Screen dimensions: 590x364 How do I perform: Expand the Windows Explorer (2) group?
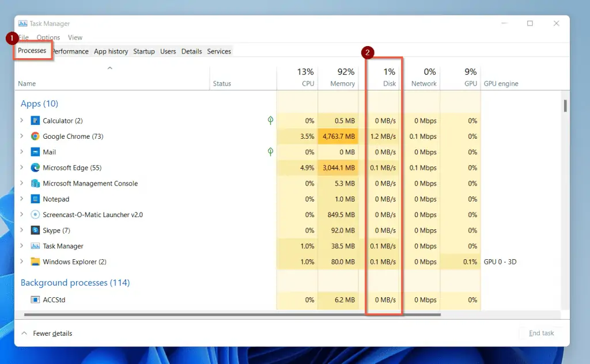pos(22,261)
